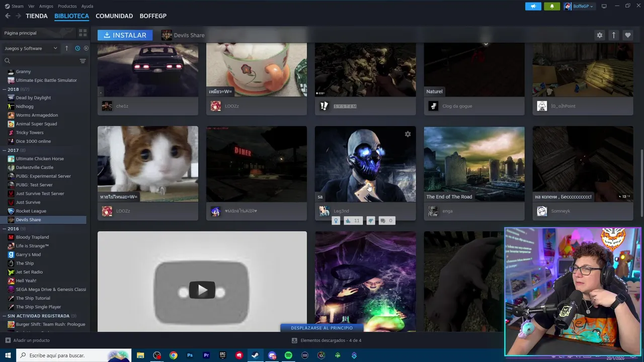Select Worms Armageddon in library

click(x=37, y=115)
